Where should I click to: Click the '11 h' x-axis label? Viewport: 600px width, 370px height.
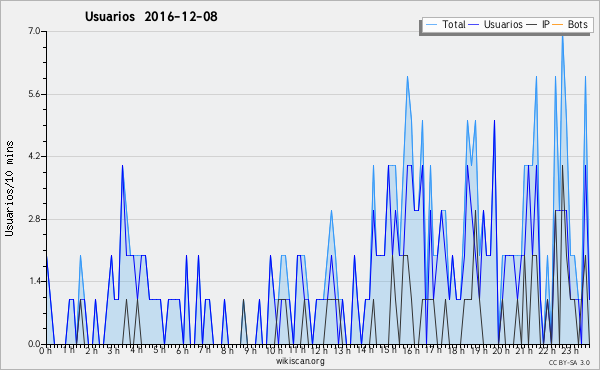tap(297, 350)
